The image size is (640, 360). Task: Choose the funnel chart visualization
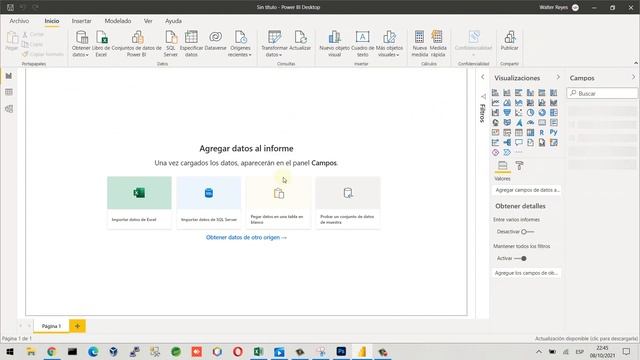pos(507,113)
